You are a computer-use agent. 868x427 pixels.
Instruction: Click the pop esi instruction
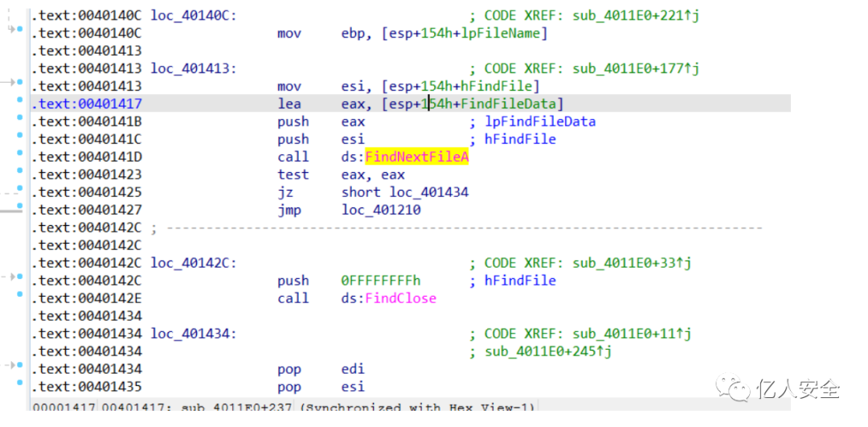[x=321, y=387]
